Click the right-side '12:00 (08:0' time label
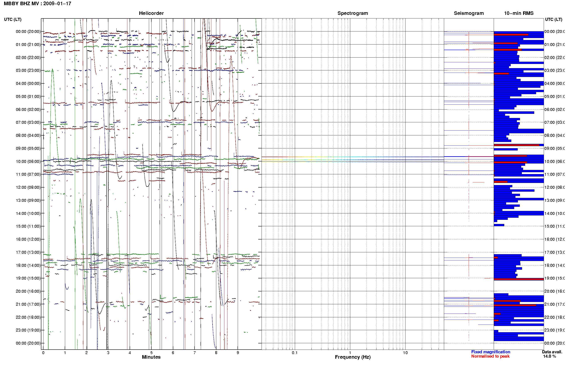Viewport: 588px width, 368px height. point(555,187)
